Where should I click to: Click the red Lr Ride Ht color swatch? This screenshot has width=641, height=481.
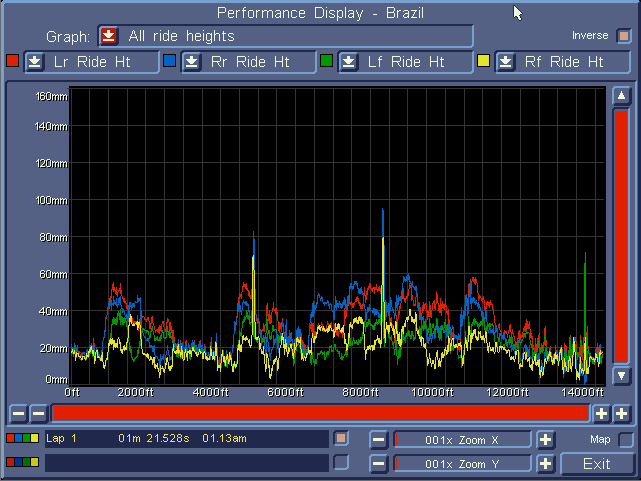coord(13,60)
